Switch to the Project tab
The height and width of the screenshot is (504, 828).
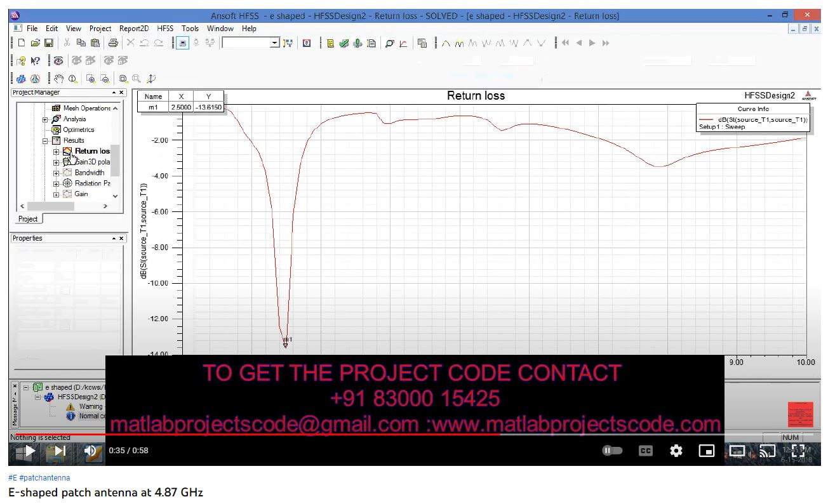(x=28, y=219)
